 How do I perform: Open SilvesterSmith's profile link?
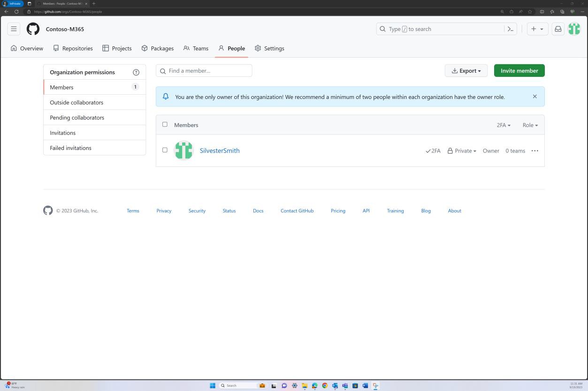click(219, 150)
